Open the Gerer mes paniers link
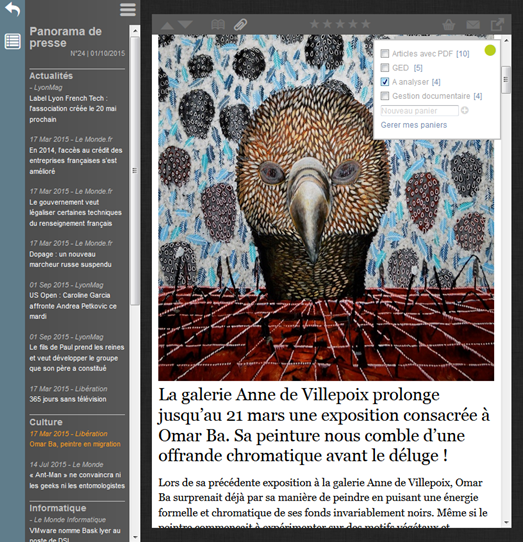The height and width of the screenshot is (542, 523). (x=414, y=125)
